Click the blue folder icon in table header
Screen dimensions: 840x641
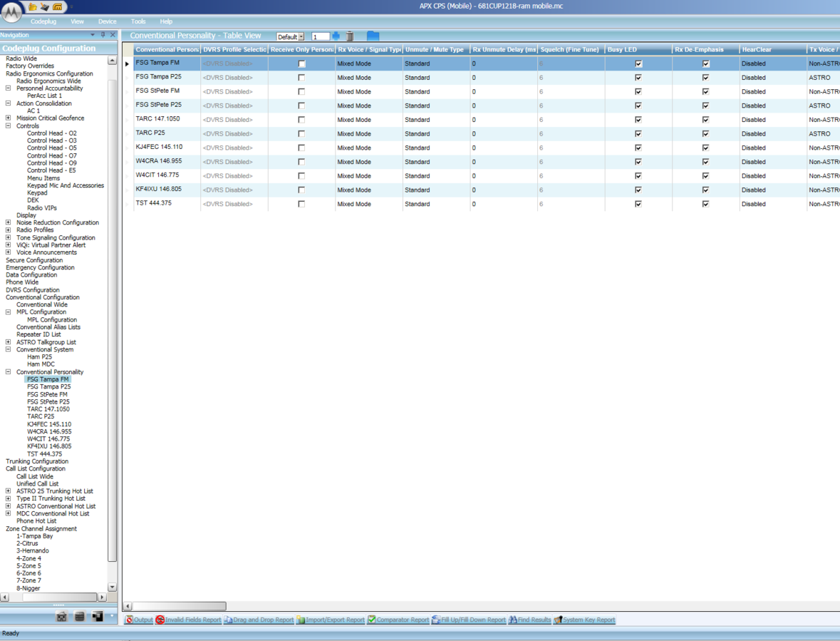[373, 36]
